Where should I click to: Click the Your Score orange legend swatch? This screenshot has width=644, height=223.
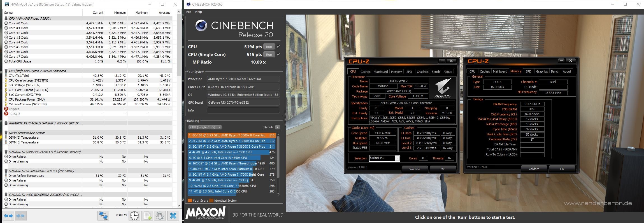[190, 201]
